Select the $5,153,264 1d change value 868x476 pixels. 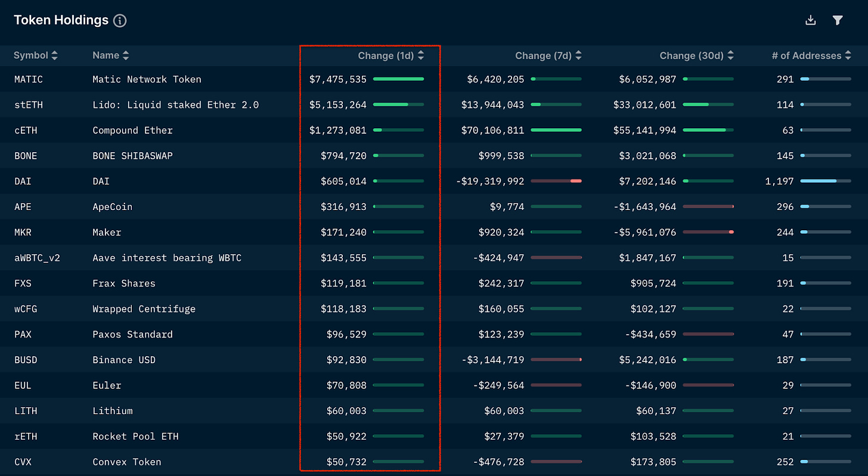[x=338, y=105]
